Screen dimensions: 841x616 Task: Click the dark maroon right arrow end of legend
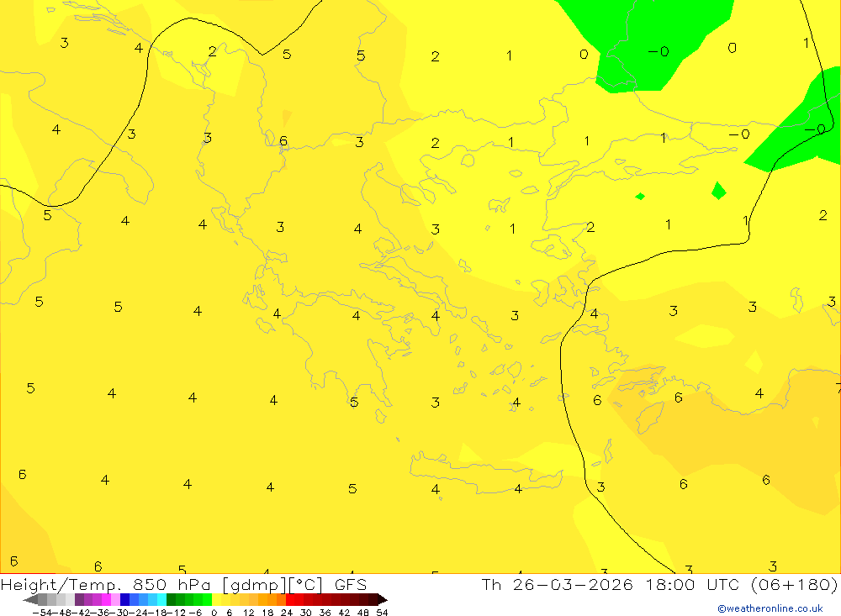click(x=382, y=599)
